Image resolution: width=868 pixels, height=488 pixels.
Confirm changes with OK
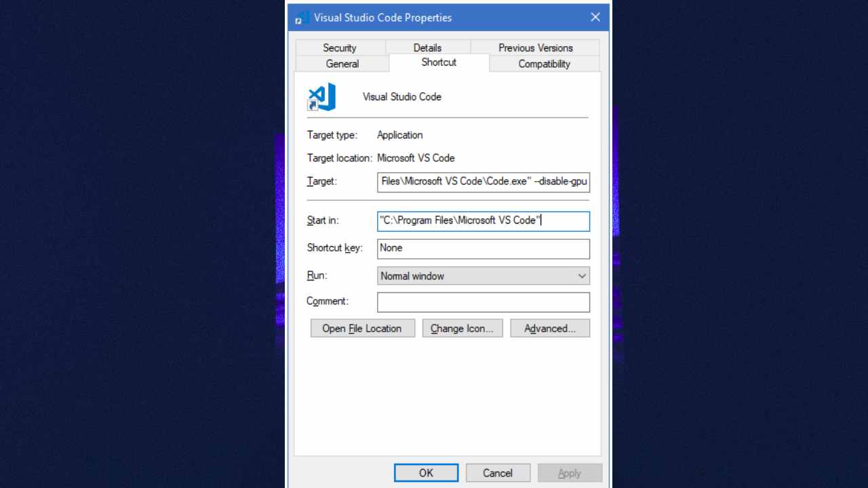(x=426, y=472)
